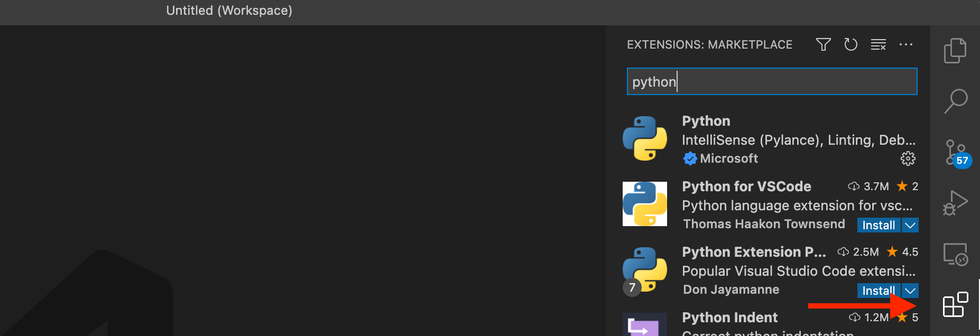Click 1.2M download count of Python Indent
The height and width of the screenshot is (336, 980).
(x=868, y=318)
